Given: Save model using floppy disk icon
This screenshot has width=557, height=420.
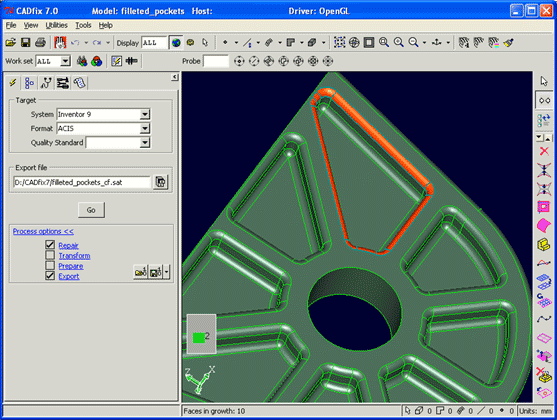Looking at the screenshot, I should coord(26,43).
